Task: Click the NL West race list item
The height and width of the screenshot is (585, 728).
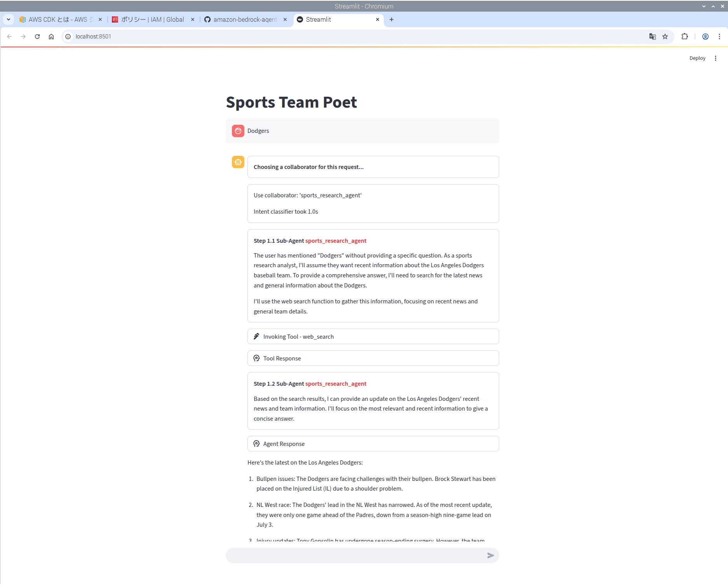Action: [x=374, y=515]
